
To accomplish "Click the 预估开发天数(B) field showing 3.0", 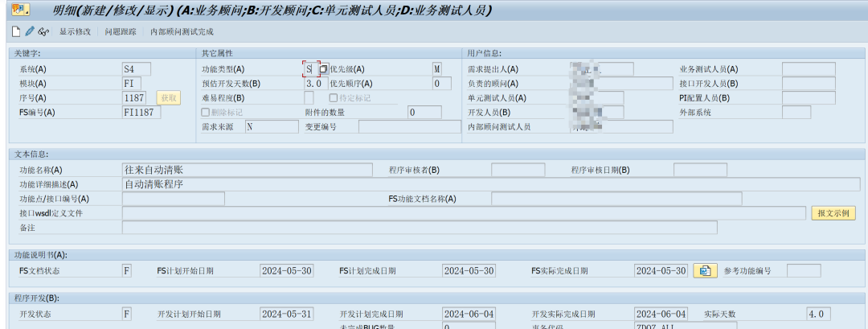I will pos(316,84).
